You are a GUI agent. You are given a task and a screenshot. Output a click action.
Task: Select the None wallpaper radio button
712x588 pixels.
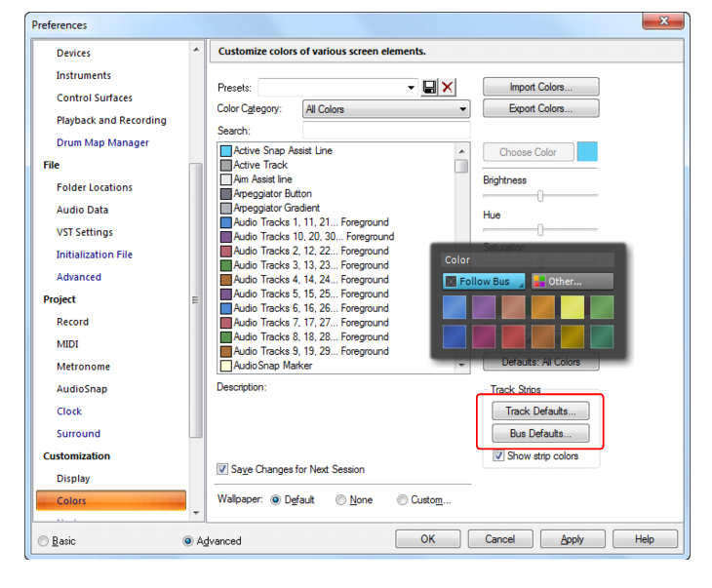click(x=340, y=500)
